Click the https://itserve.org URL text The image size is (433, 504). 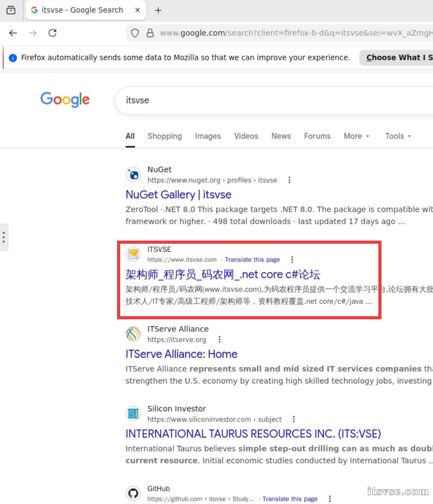[177, 340]
